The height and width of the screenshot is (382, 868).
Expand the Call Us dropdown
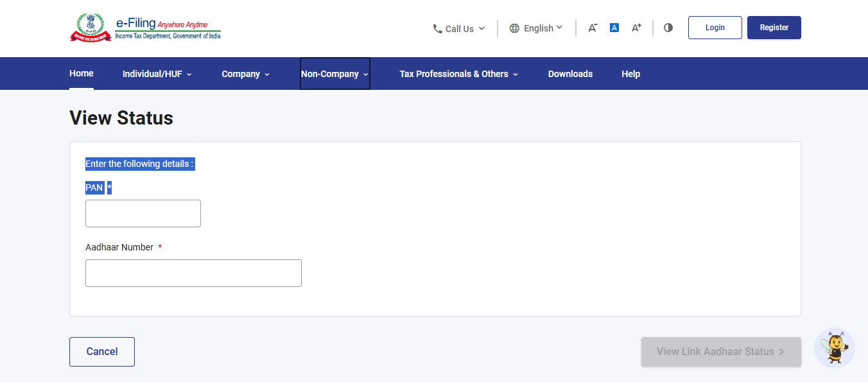460,29
